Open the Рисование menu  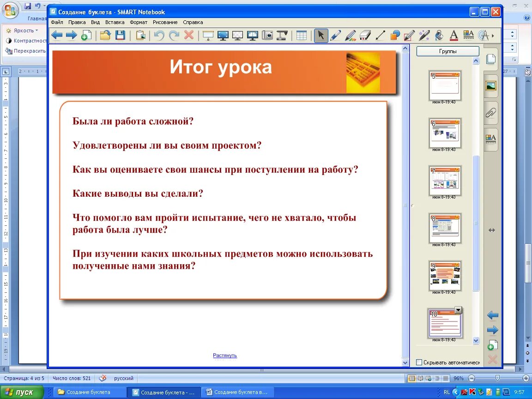165,22
